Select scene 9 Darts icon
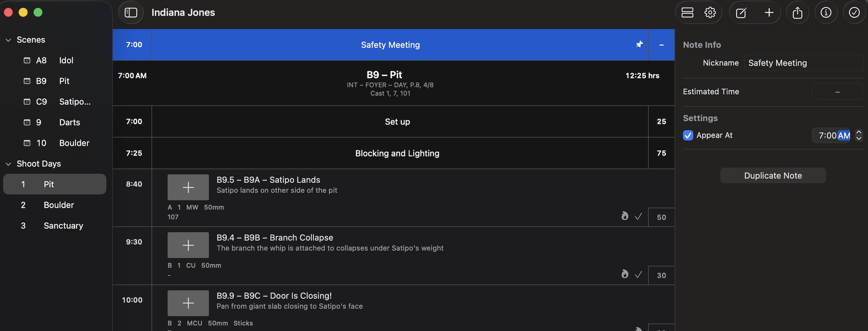868x331 pixels. (x=27, y=122)
